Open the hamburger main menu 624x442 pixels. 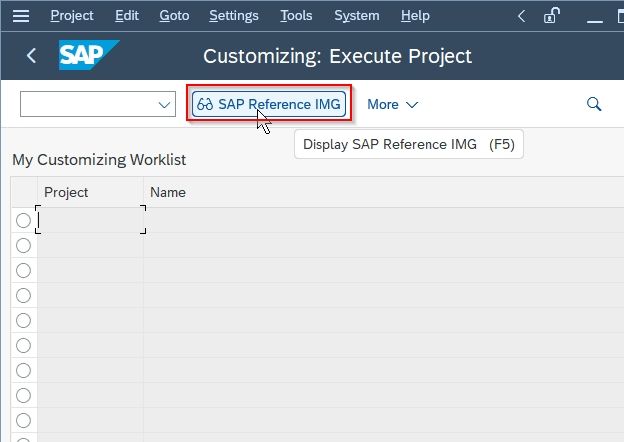point(21,16)
